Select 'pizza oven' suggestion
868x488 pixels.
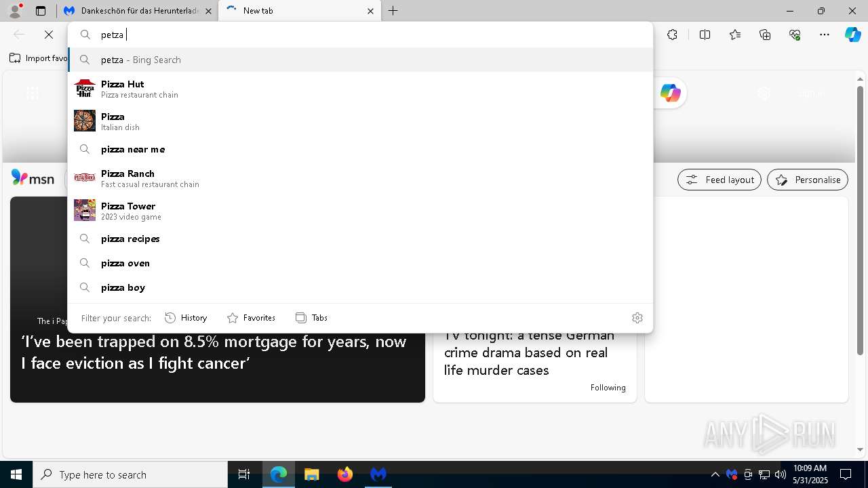pos(360,263)
